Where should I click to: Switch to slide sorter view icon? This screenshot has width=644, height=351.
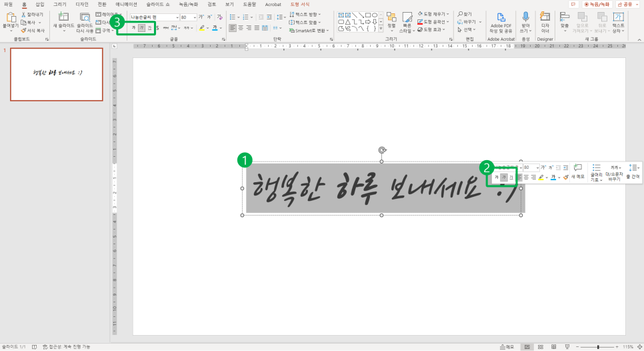click(541, 347)
